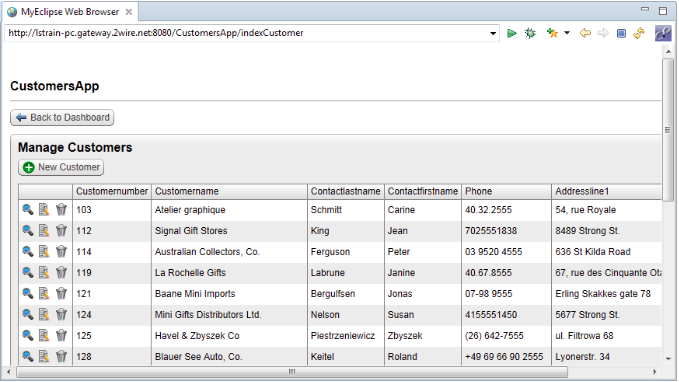Click the Debug bug icon in toolbar
Viewport: 679px width, 382px height.
tap(530, 33)
